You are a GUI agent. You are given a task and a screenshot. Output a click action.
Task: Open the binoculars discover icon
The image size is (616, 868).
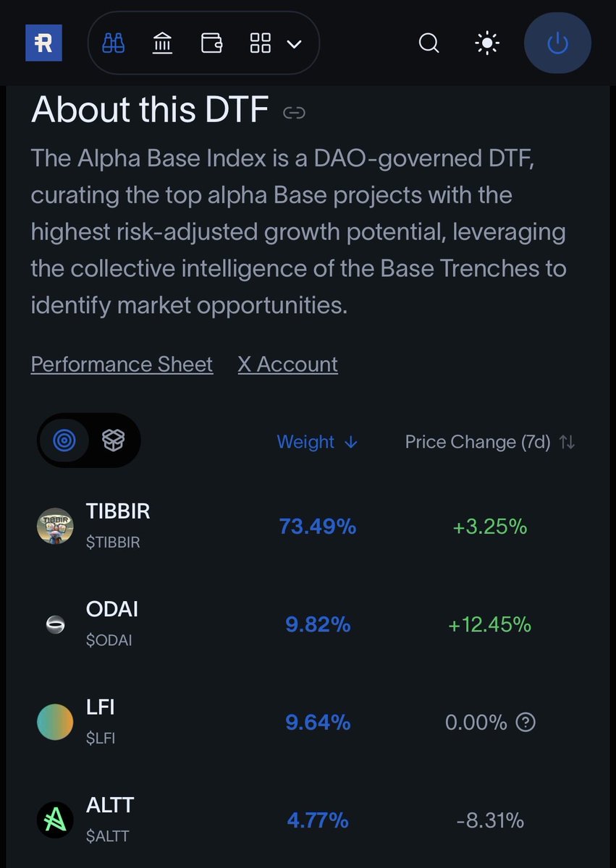114,43
